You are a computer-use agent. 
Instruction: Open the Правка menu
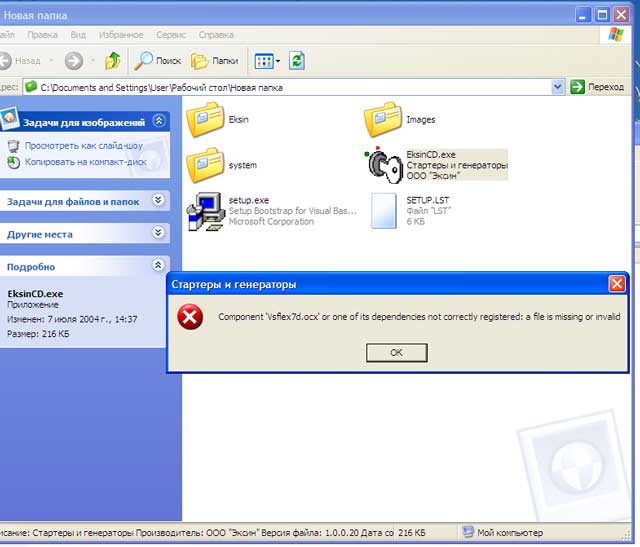tap(42, 35)
